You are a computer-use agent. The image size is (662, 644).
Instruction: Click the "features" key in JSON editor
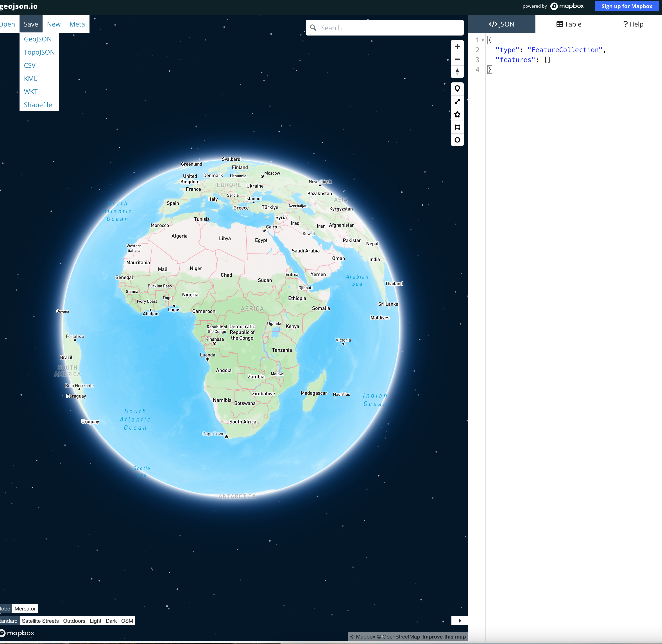tap(515, 60)
